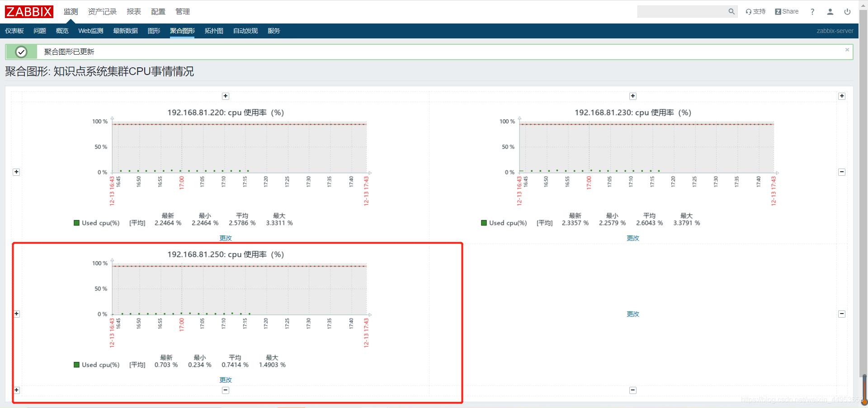
Task: Click 更改 under 192.168.81.250 graph
Action: (226, 380)
